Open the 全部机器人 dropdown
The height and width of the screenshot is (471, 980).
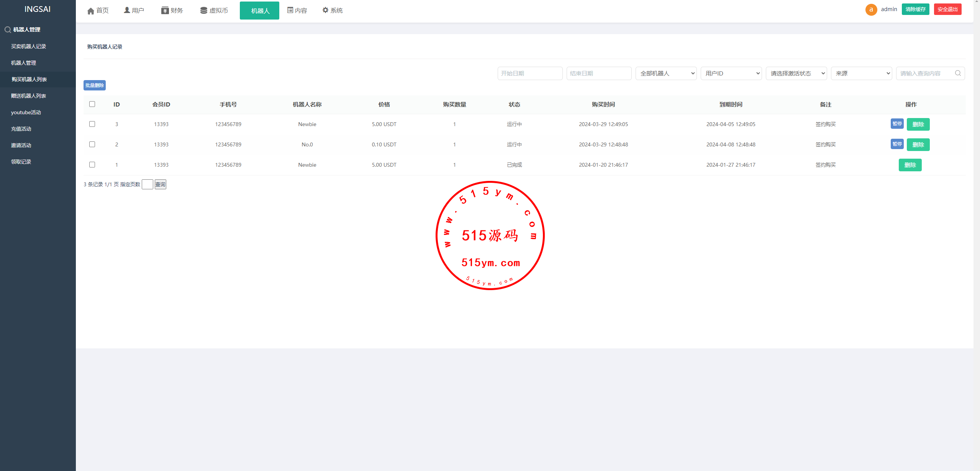click(665, 73)
